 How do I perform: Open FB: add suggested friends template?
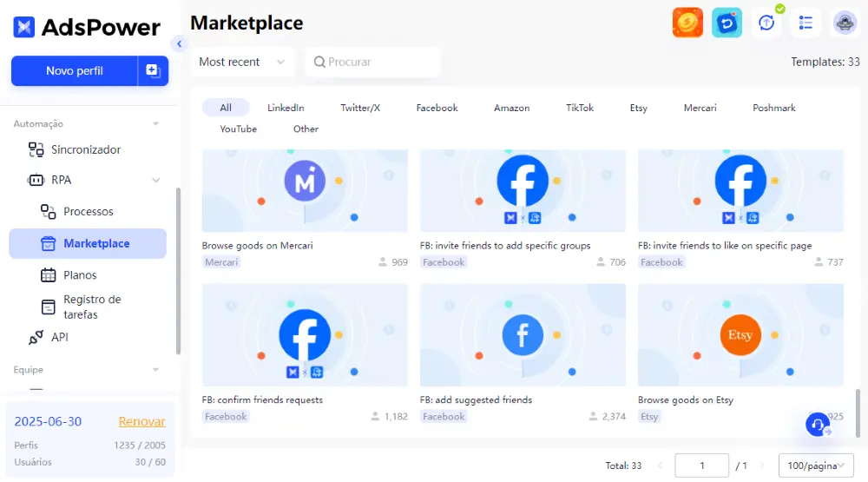coord(476,399)
